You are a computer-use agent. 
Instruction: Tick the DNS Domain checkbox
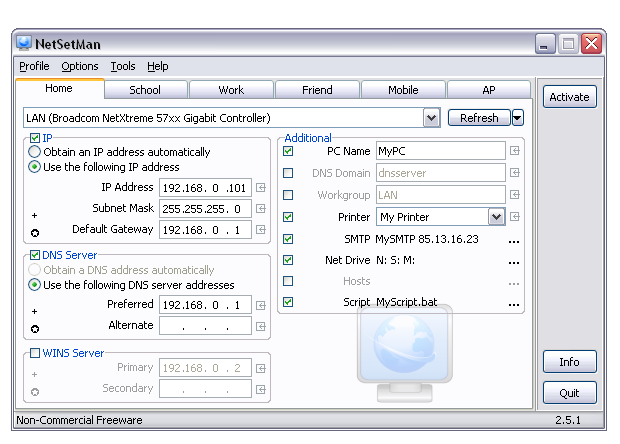tap(288, 173)
